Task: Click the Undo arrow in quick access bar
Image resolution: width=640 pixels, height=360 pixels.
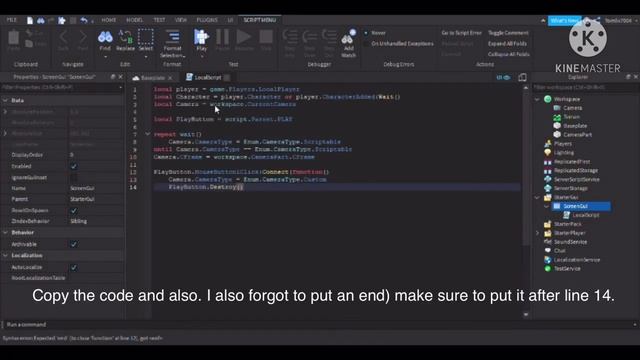Action: click(84, 20)
